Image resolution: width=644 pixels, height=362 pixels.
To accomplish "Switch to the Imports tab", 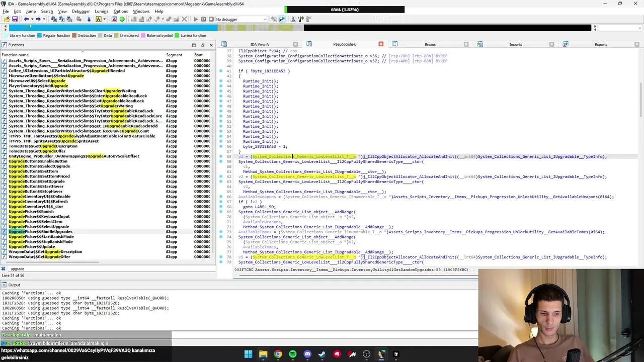I will (x=516, y=44).
